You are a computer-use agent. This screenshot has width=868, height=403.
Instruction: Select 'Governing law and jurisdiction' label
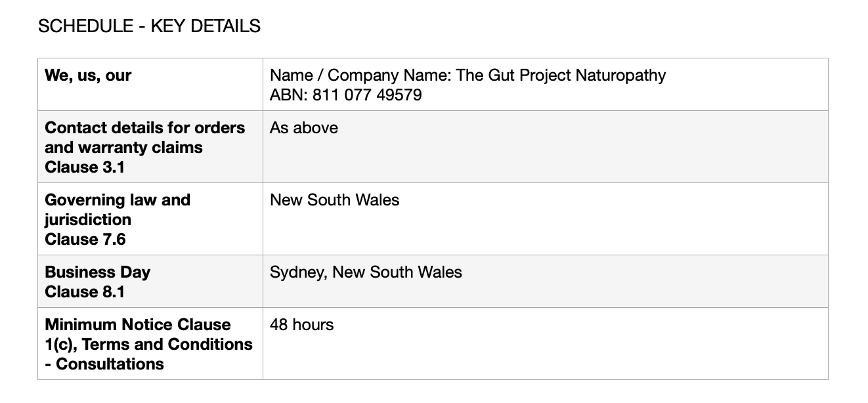click(118, 210)
